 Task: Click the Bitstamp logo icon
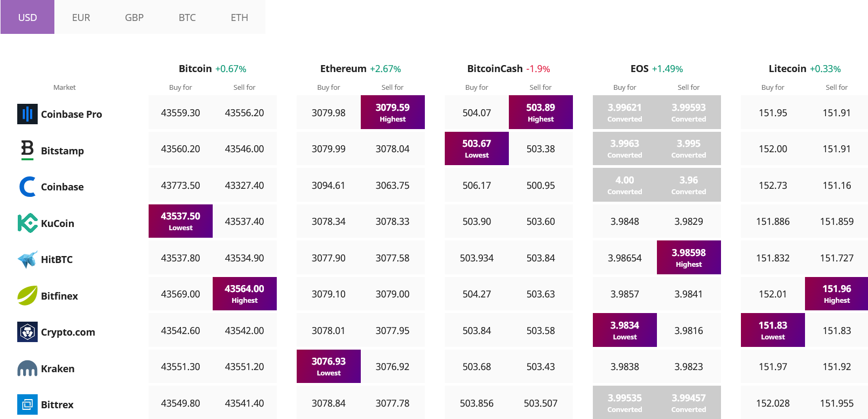pyautogui.click(x=27, y=150)
